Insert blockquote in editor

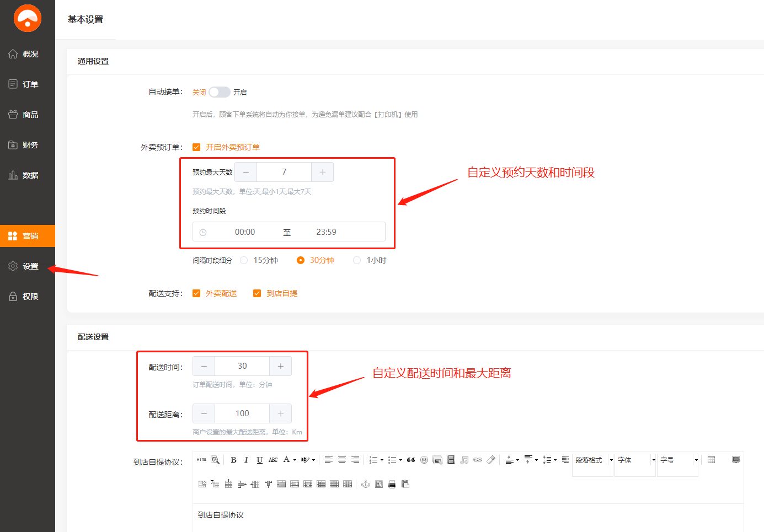click(411, 460)
